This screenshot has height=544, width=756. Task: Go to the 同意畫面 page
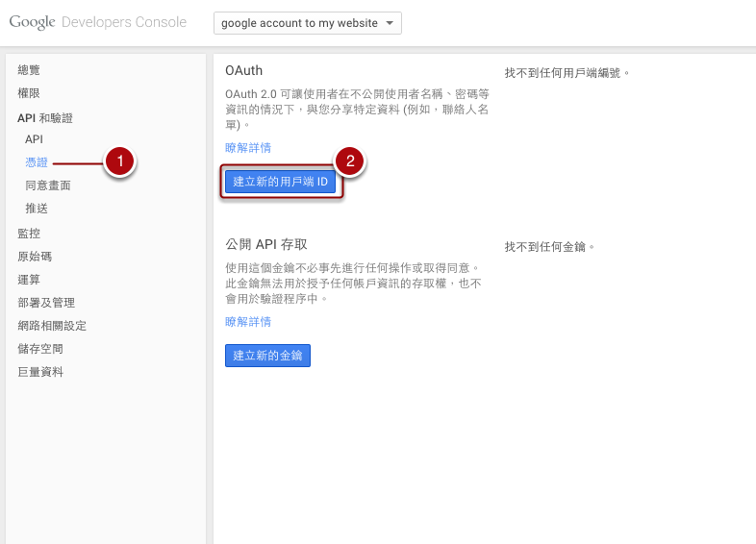point(48,185)
